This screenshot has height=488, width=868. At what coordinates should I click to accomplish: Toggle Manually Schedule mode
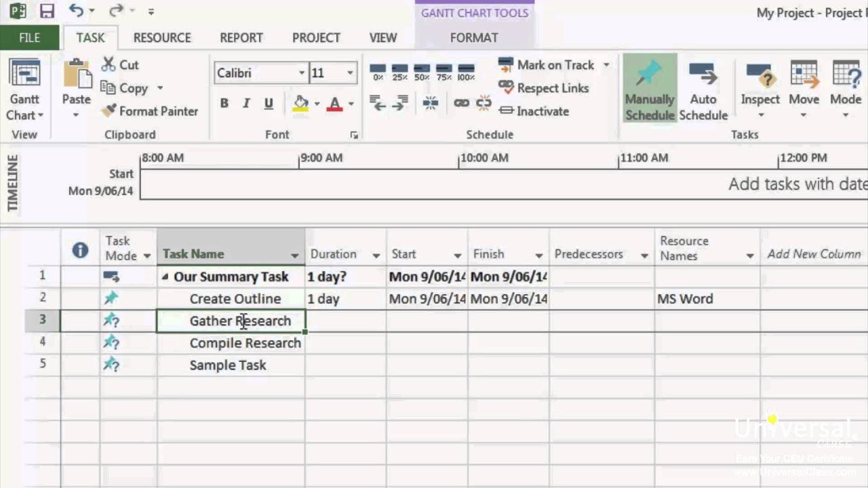coord(650,89)
